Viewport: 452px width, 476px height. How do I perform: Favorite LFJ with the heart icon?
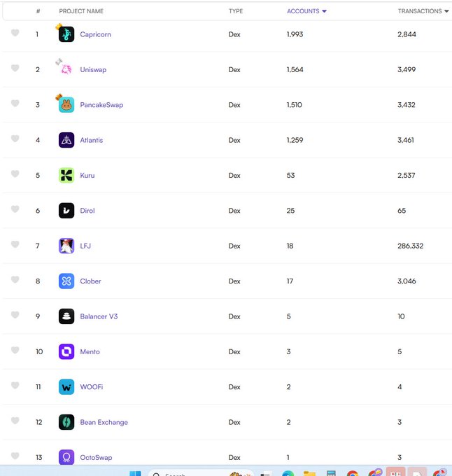[x=15, y=244]
